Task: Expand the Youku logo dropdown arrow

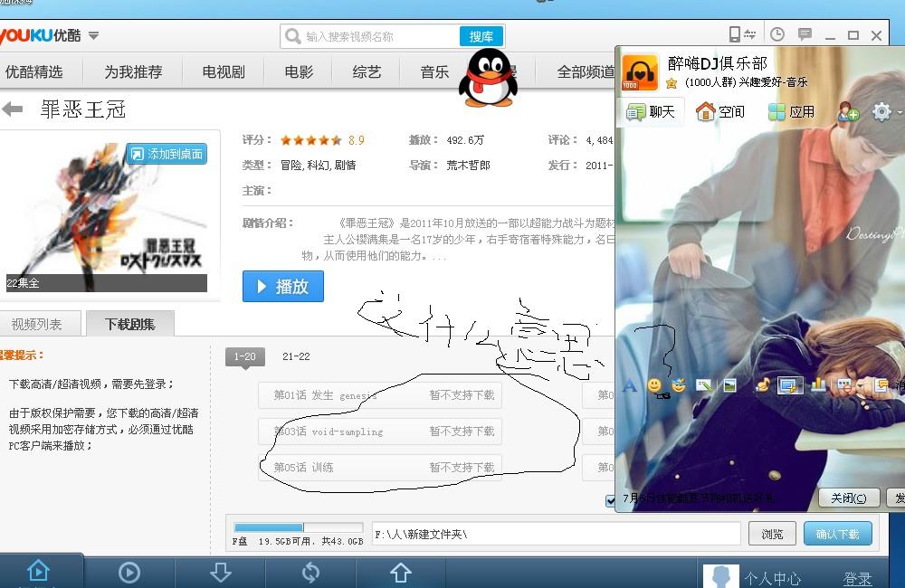Action: 93,36
